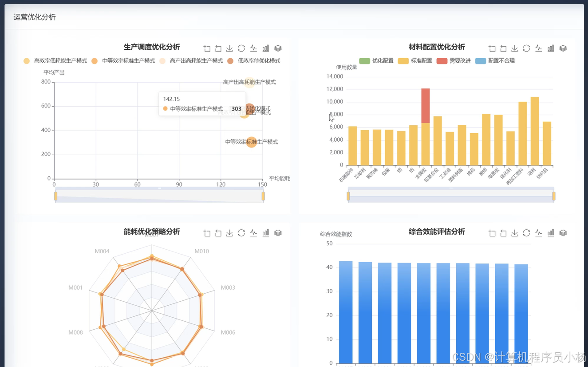588x367 pixels.
Task: Click the 生产调度优化分析 chart title
Action: [x=152, y=47]
